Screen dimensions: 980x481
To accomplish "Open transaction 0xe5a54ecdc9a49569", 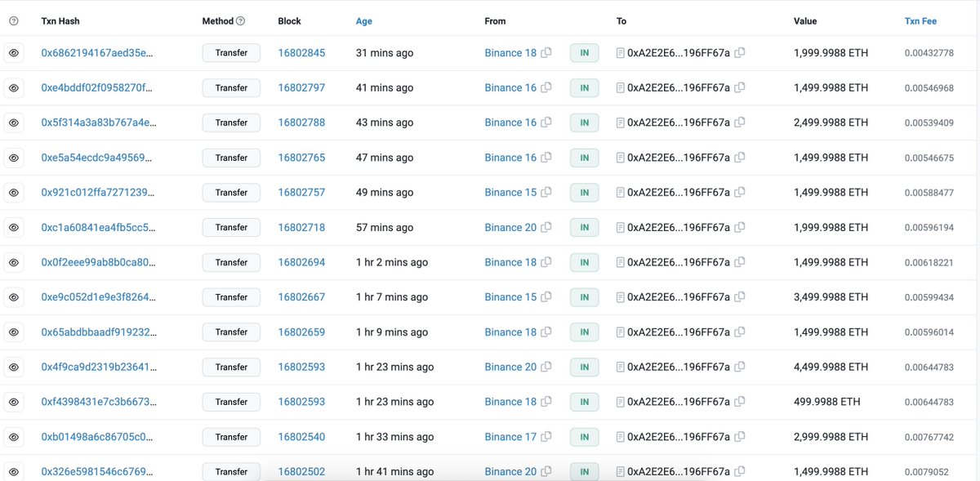I will tap(97, 158).
